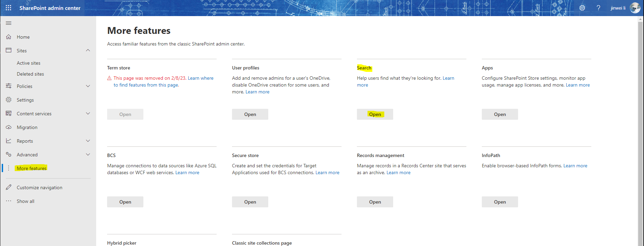Click Learn more under BCS

pyautogui.click(x=187, y=172)
